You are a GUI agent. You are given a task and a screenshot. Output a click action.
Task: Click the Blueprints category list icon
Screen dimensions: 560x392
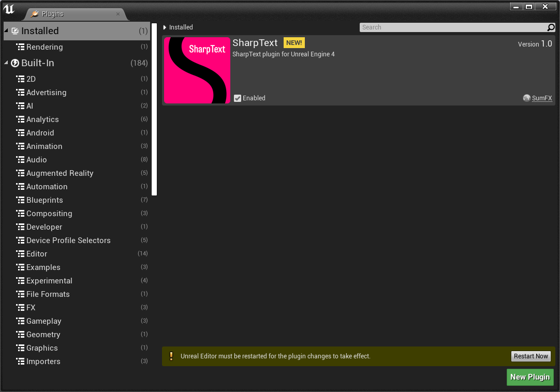coord(20,200)
